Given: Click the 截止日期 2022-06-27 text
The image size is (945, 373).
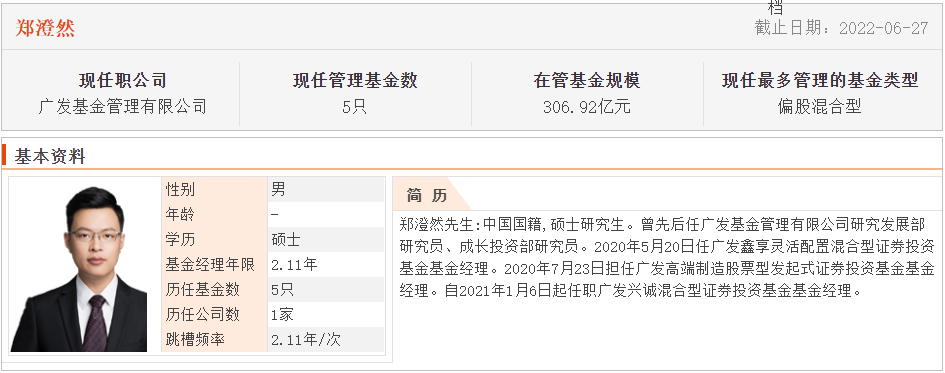Looking at the screenshot, I should tap(841, 28).
